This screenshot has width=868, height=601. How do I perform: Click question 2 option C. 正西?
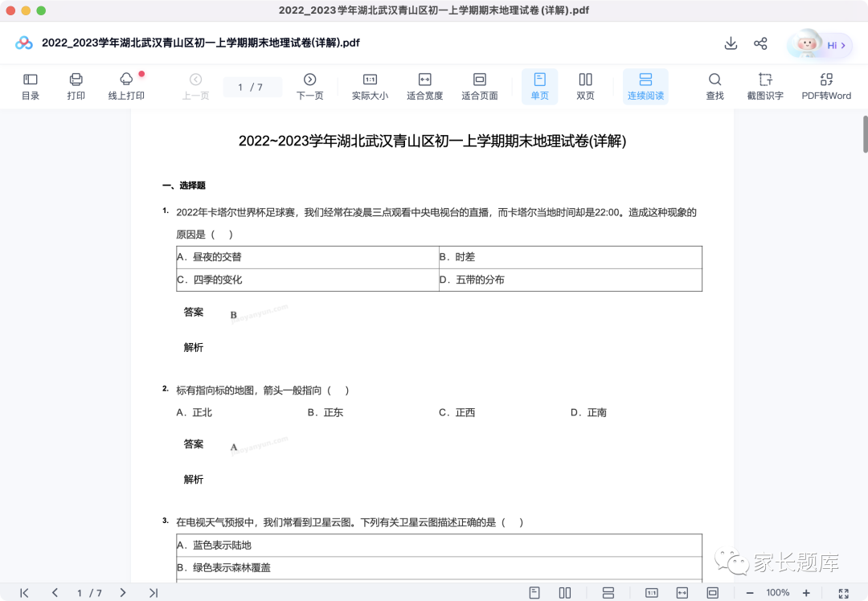[x=457, y=412]
